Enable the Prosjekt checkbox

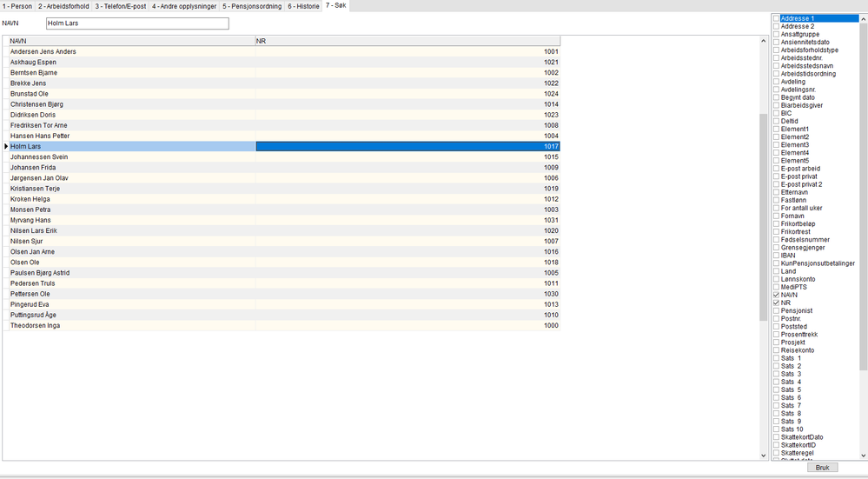(x=776, y=343)
